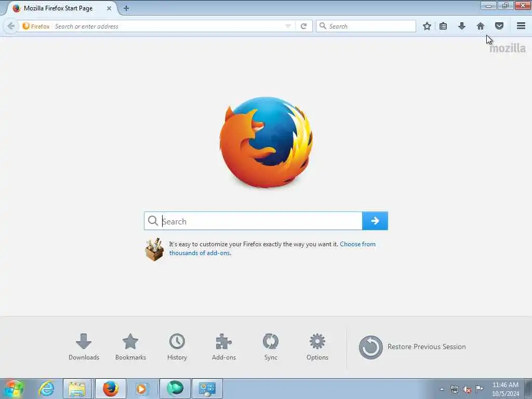Open the Windows Start menu
Image resolution: width=532 pixels, height=399 pixels.
point(14,389)
